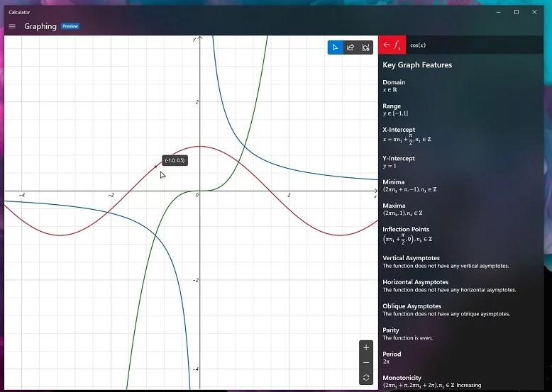Viewport: 552px width, 392px height.
Task: Click the Minima label
Action: point(393,181)
